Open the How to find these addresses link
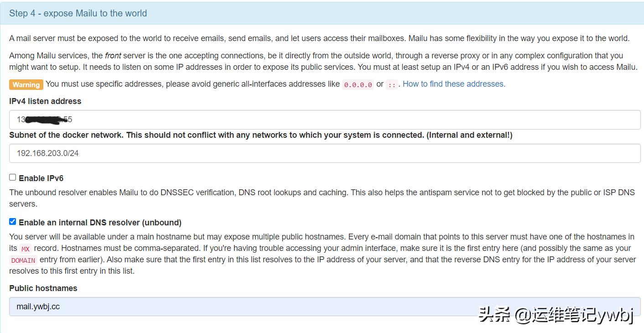The image size is (644, 333). (454, 84)
